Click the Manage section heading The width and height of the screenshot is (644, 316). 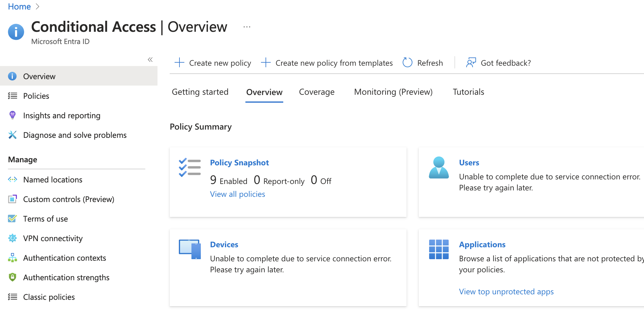click(x=23, y=160)
